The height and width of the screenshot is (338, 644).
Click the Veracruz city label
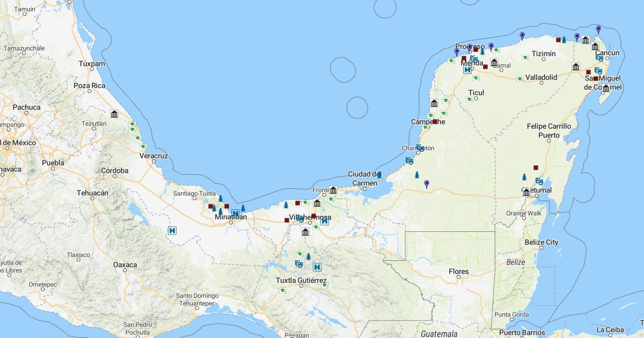[x=153, y=156]
